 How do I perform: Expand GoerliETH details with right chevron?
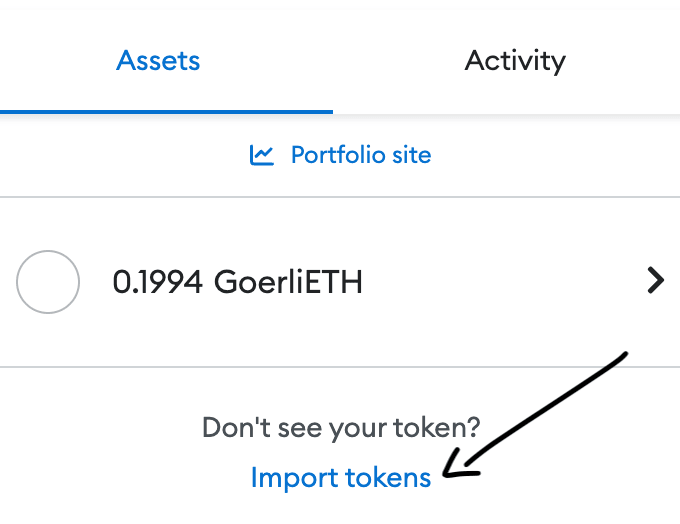point(655,282)
